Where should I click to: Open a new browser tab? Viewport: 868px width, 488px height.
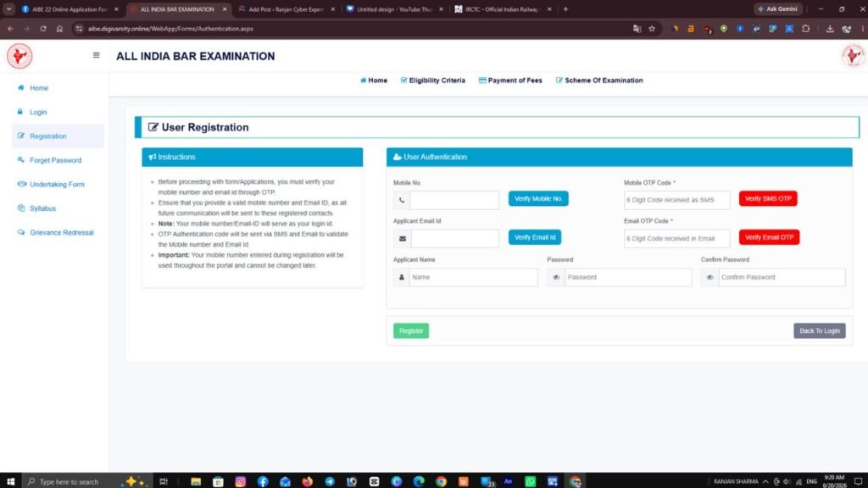point(565,9)
